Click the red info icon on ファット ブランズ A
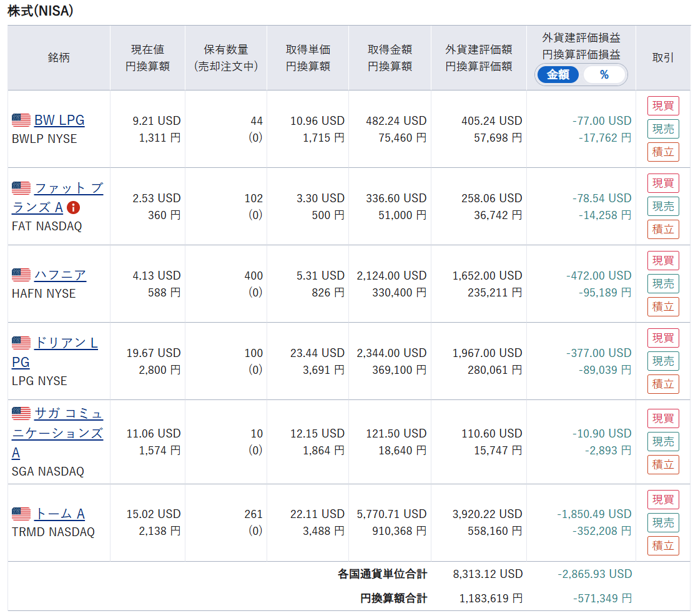This screenshot has height=616, width=693. point(74,207)
